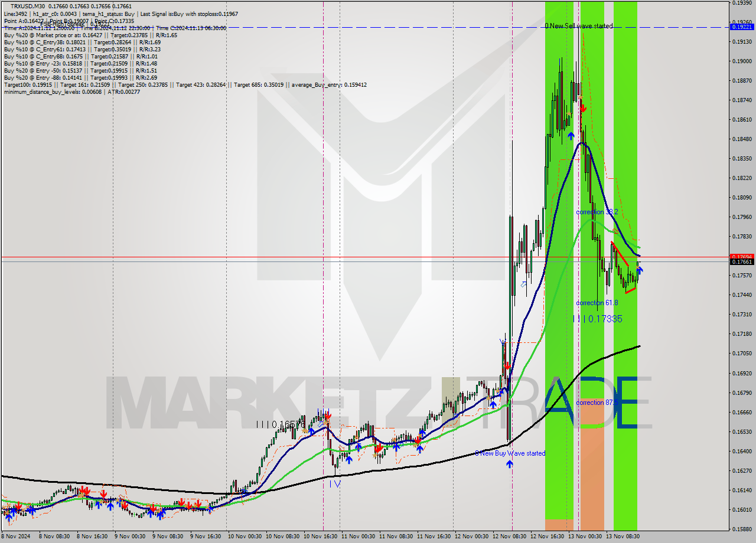The image size is (756, 543).
Task: Click the red 0.17694 price tag on axis
Action: (x=743, y=257)
